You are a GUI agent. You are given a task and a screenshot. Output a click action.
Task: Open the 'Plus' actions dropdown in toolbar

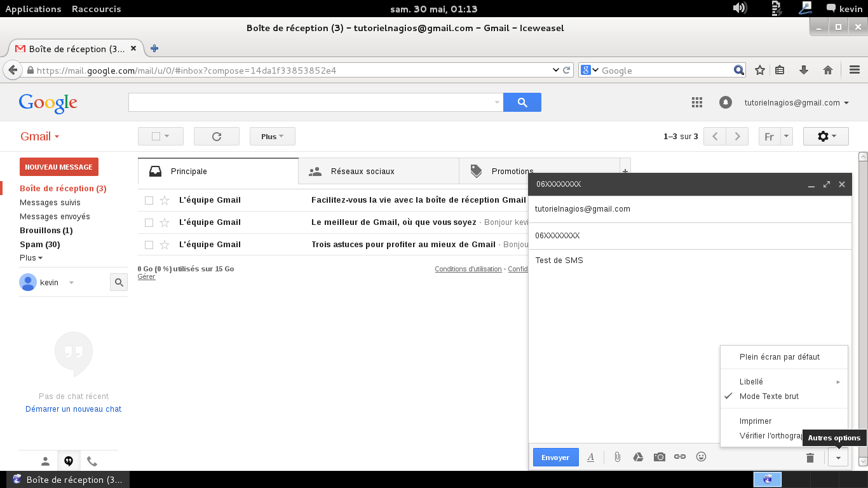tap(273, 137)
